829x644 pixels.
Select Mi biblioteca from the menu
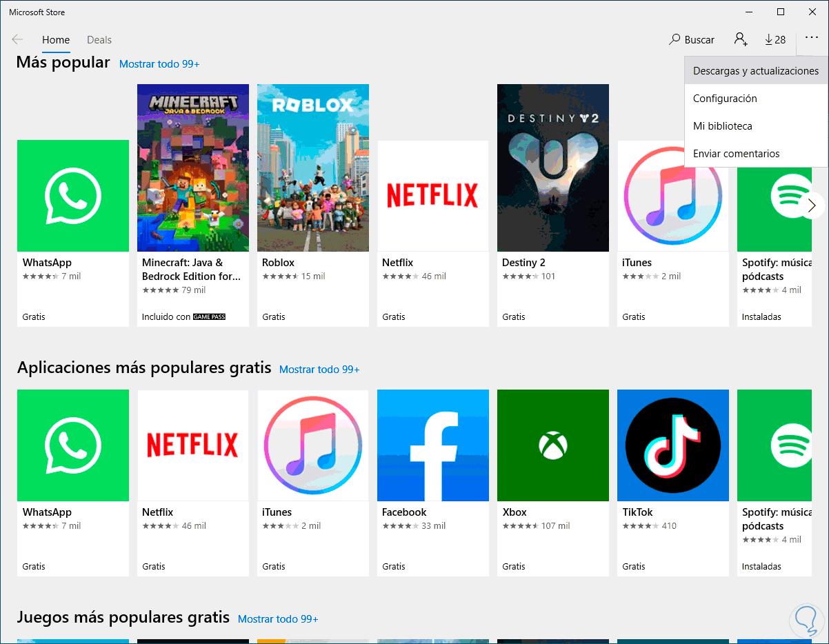pyautogui.click(x=756, y=126)
